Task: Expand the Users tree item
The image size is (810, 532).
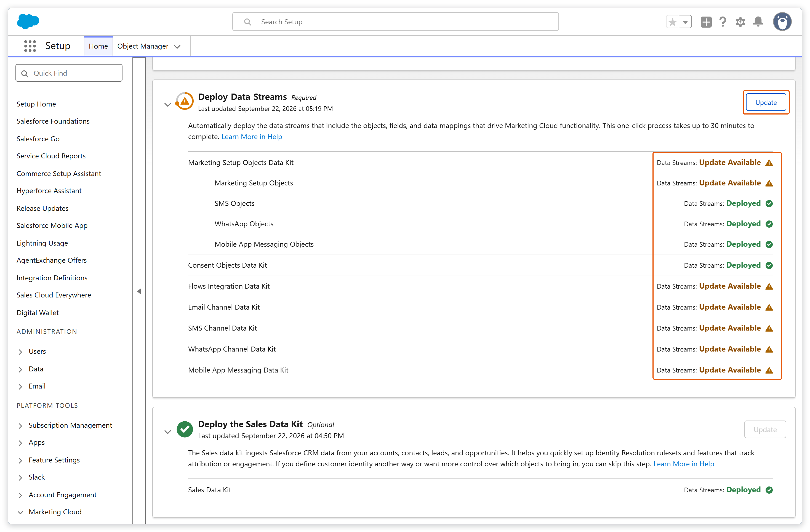Action: point(20,352)
